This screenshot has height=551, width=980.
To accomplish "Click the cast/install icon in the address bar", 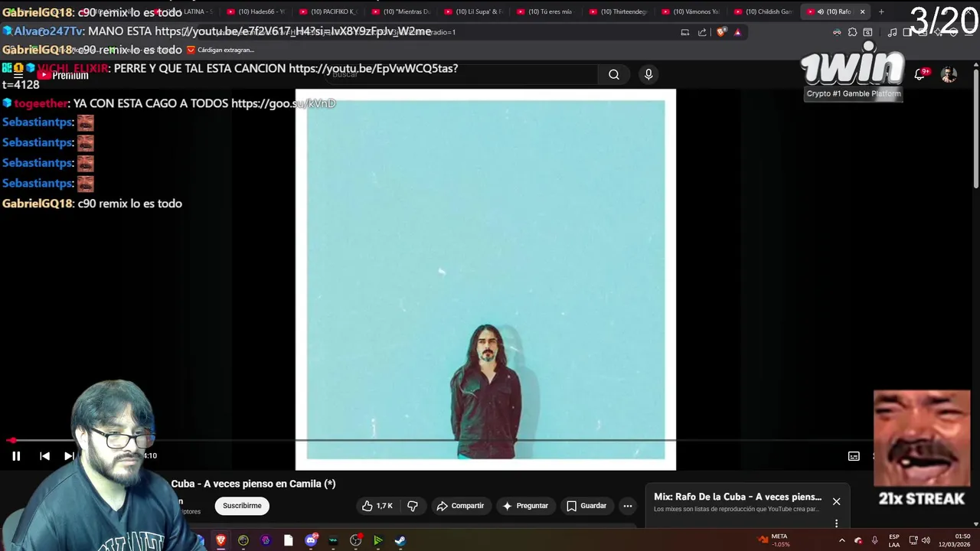I will click(x=685, y=32).
